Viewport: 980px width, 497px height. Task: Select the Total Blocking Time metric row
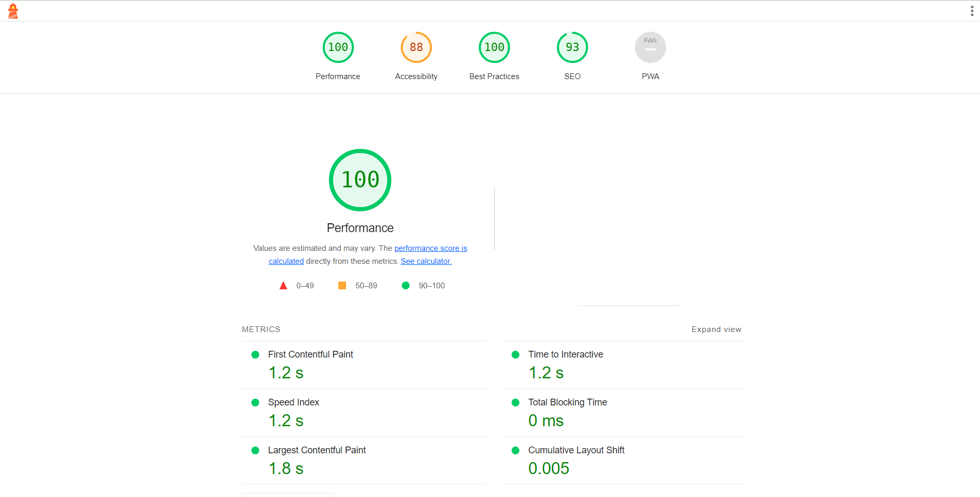pos(625,413)
